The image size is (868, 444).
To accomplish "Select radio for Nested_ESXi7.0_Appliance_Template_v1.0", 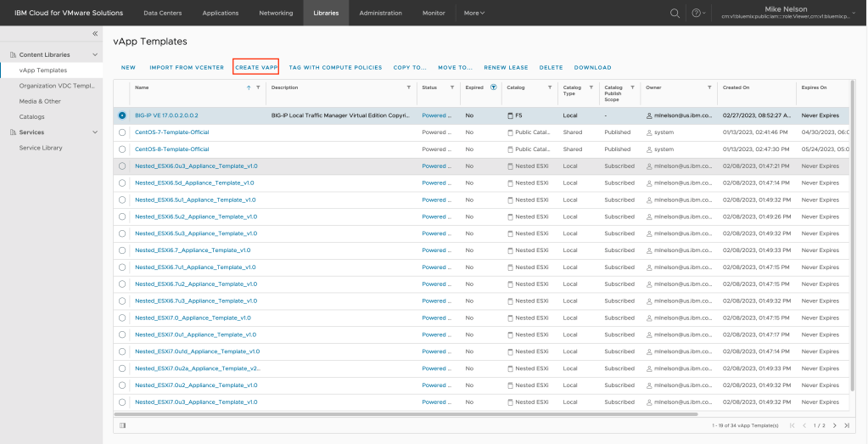I will (x=122, y=318).
